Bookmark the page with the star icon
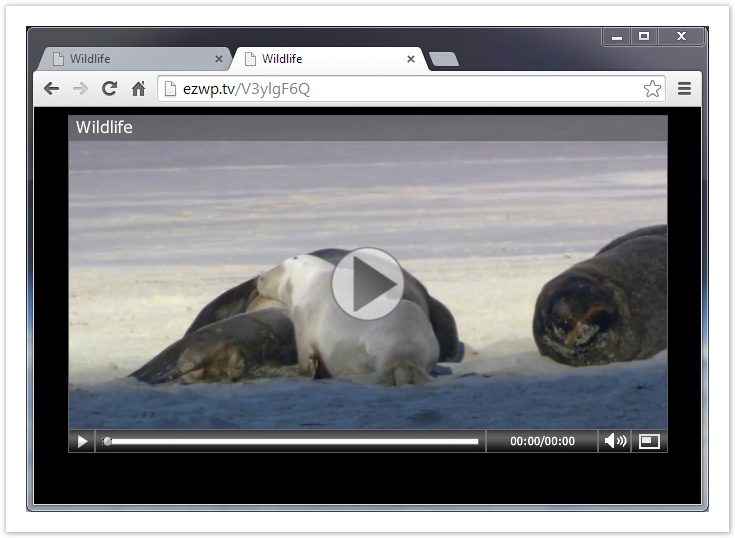Screen dimensions: 735x538 tap(652, 89)
